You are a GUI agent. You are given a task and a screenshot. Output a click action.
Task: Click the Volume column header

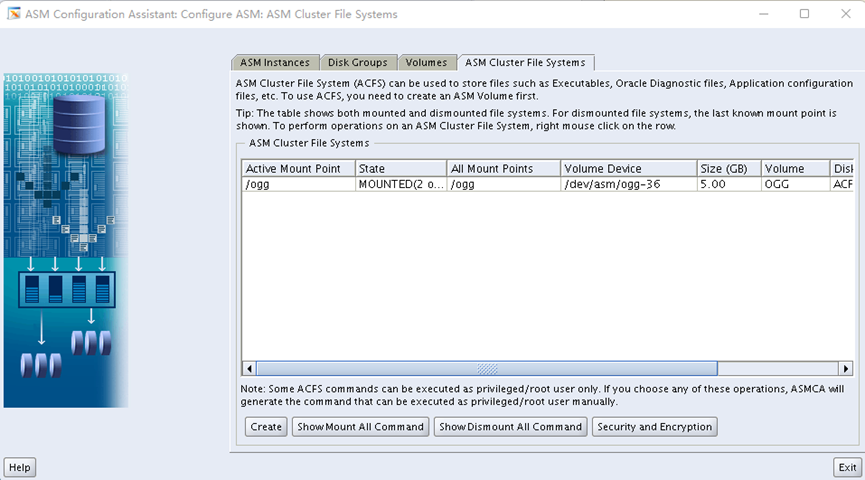(795, 168)
